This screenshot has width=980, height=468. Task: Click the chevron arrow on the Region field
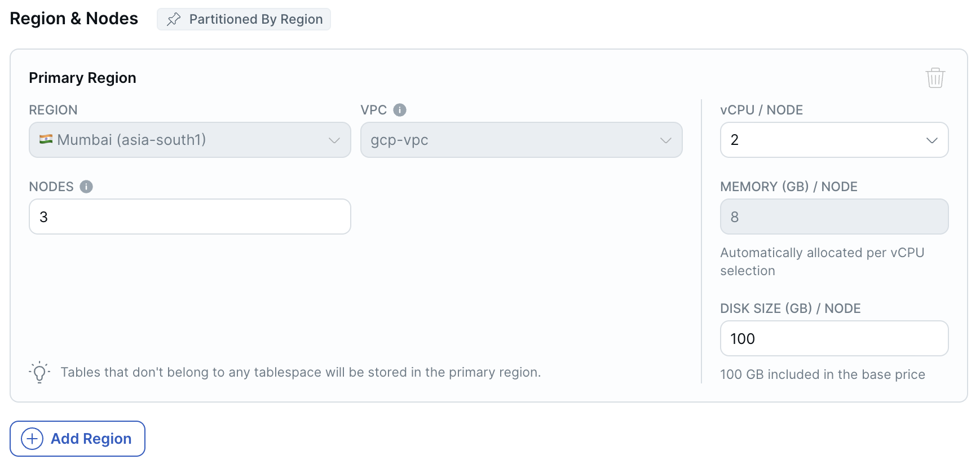[334, 140]
